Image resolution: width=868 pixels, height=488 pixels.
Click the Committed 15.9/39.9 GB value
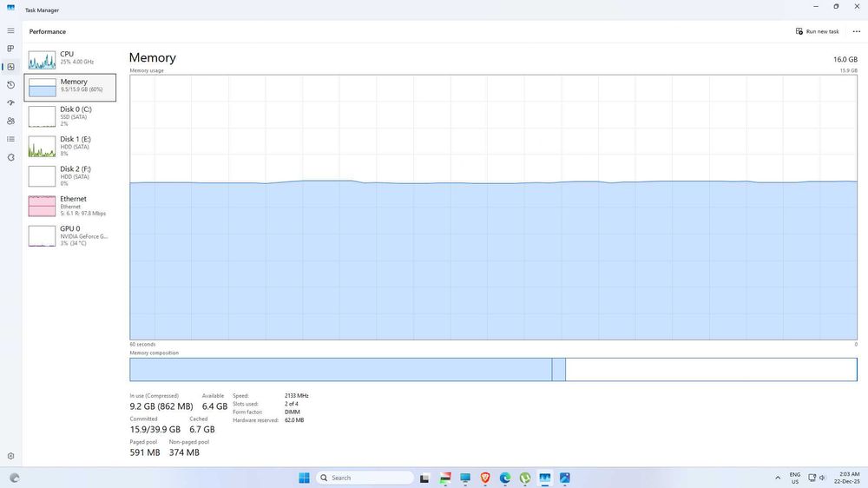tap(155, 429)
